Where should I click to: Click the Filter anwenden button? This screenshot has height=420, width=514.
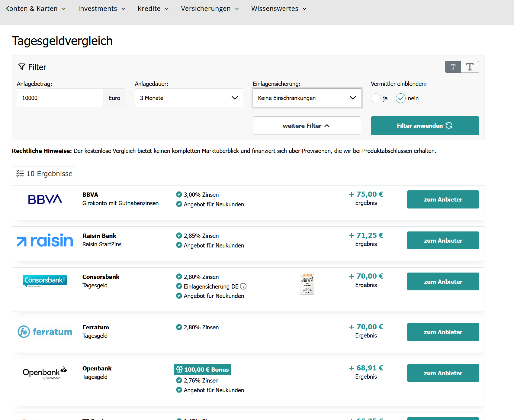pyautogui.click(x=425, y=126)
